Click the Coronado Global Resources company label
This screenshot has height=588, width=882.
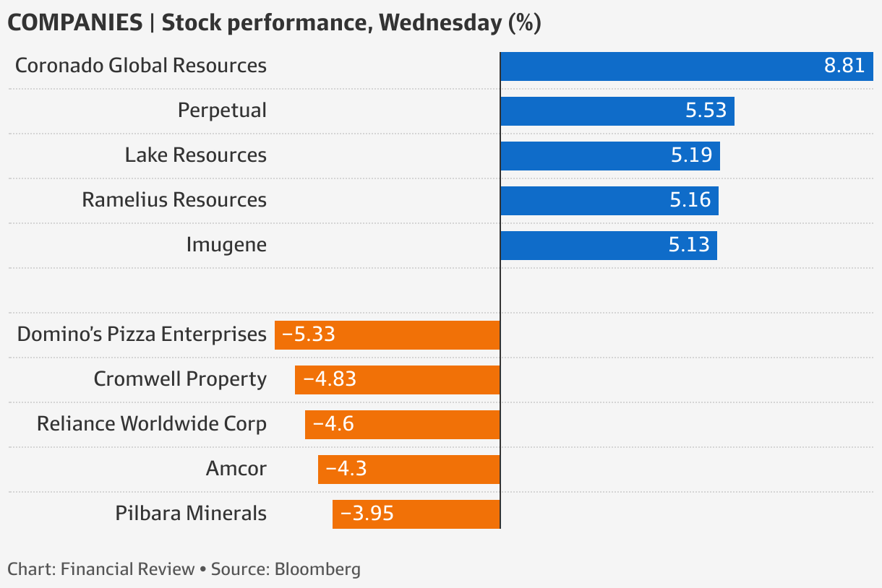pyautogui.click(x=141, y=66)
